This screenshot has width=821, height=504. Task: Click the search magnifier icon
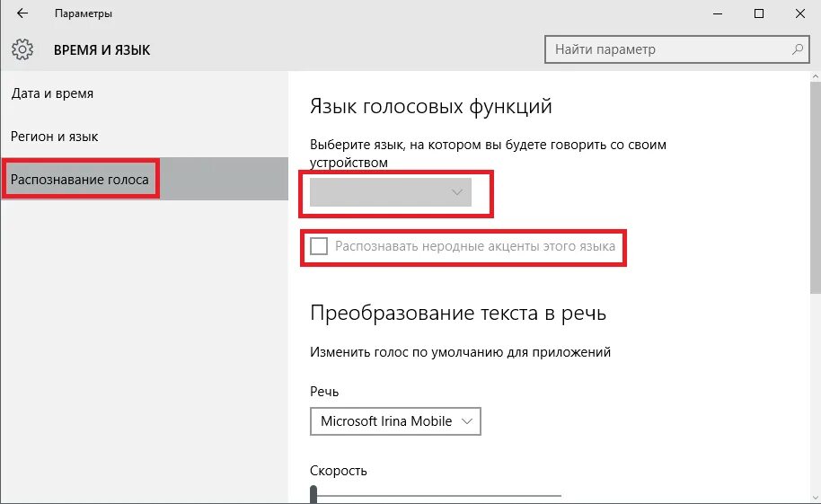(797, 49)
